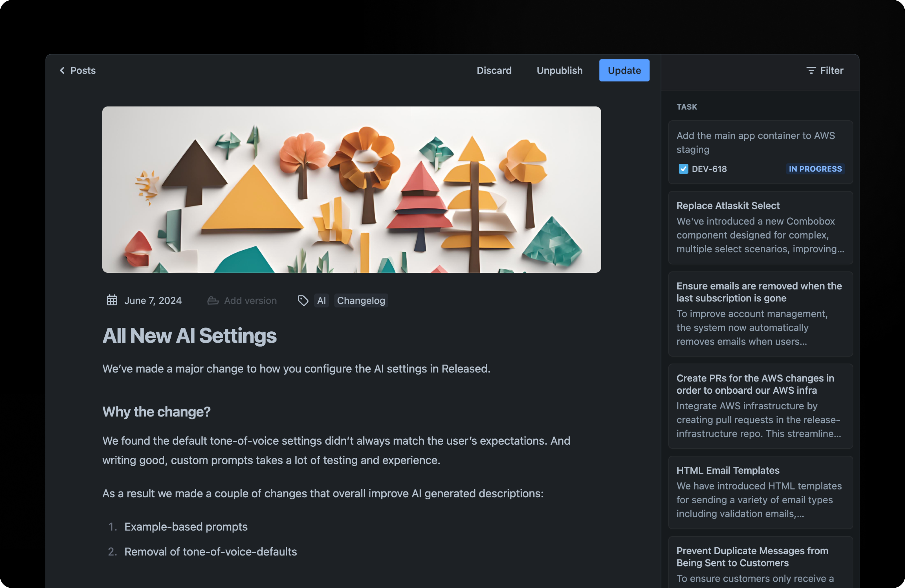The image size is (905, 588).
Task: Click the origami trees cover image
Action: [x=351, y=190]
